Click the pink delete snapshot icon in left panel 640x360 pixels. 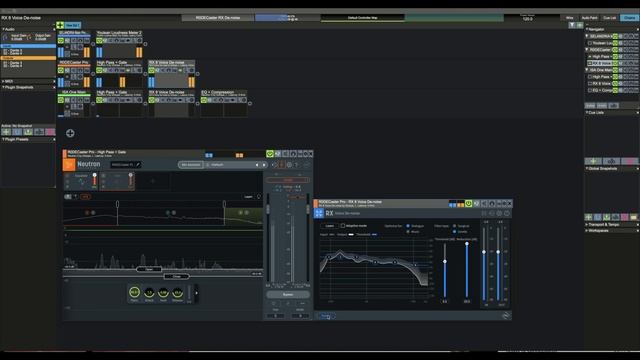[x=50, y=132]
